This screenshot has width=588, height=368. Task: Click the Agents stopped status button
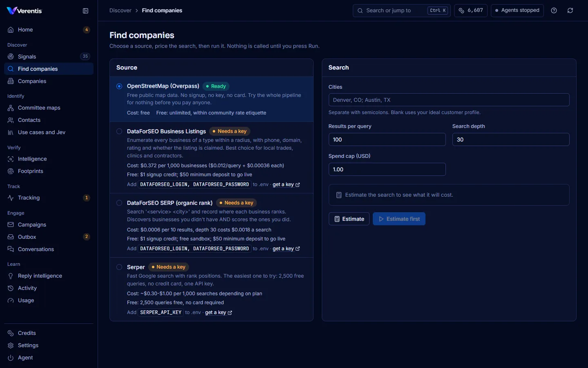coord(517,11)
